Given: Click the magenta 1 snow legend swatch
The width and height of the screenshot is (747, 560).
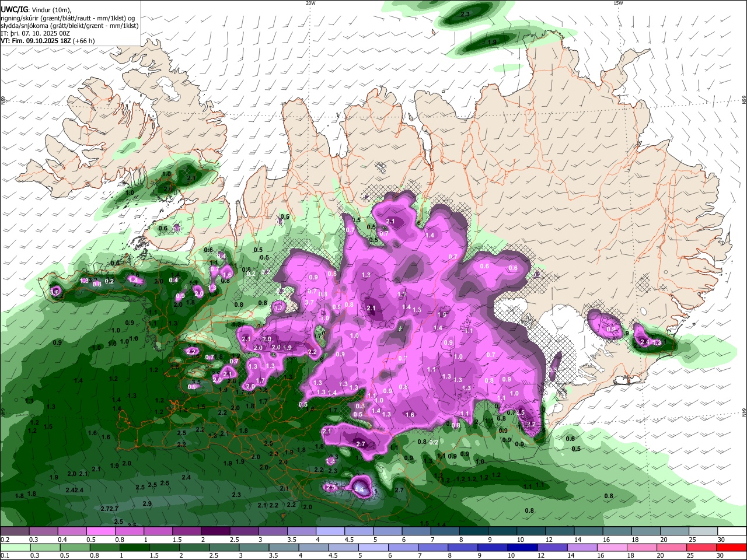Looking at the screenshot, I should pyautogui.click(x=158, y=531).
